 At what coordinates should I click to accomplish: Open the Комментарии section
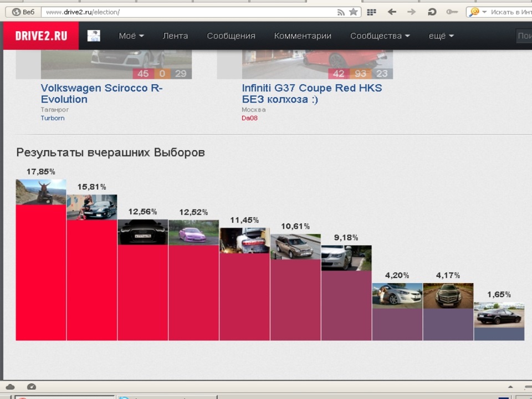(x=303, y=35)
